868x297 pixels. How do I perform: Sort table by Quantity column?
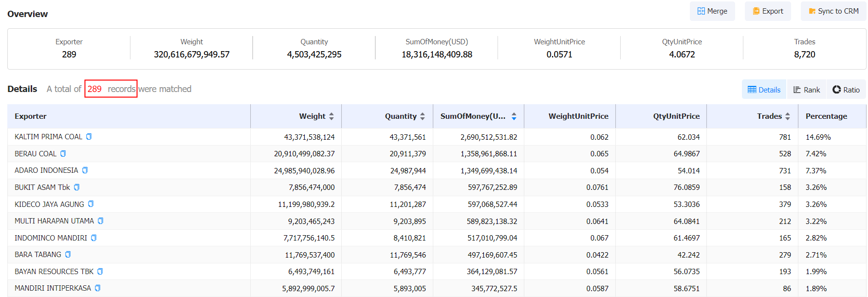423,116
